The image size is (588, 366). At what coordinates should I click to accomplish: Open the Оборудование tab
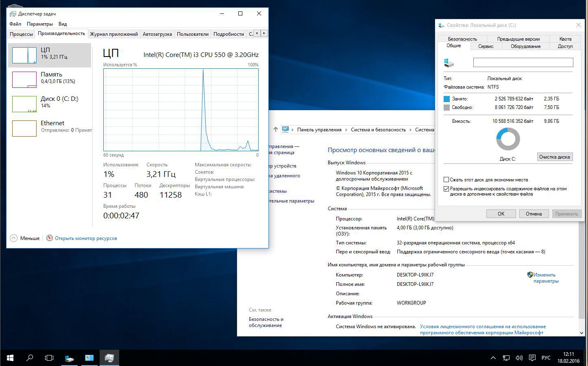click(x=526, y=46)
